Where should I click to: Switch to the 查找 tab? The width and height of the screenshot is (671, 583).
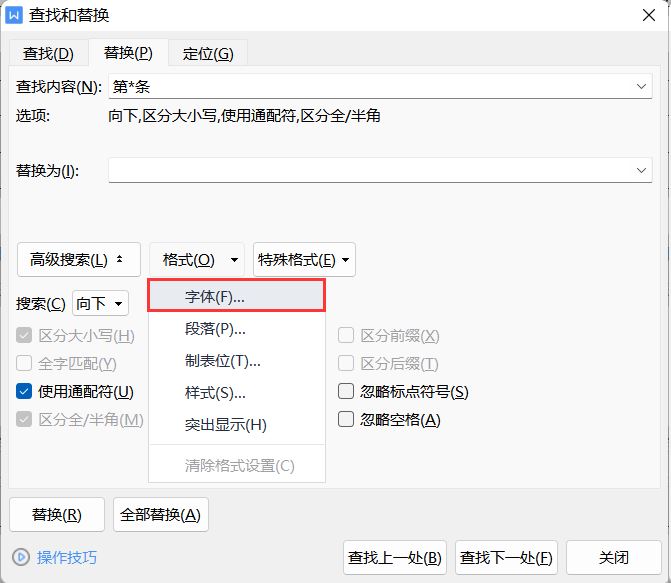click(x=48, y=54)
